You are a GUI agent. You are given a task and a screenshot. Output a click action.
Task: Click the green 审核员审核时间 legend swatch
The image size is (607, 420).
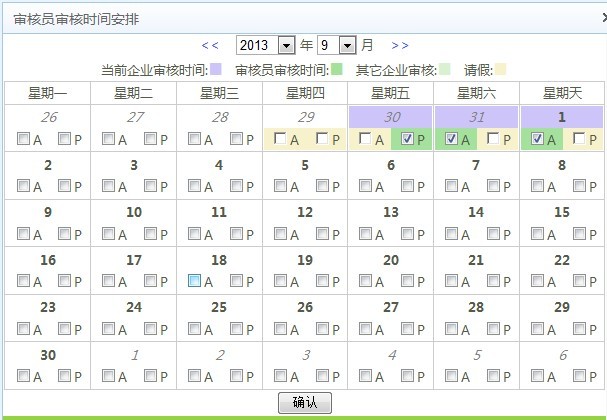pos(337,69)
